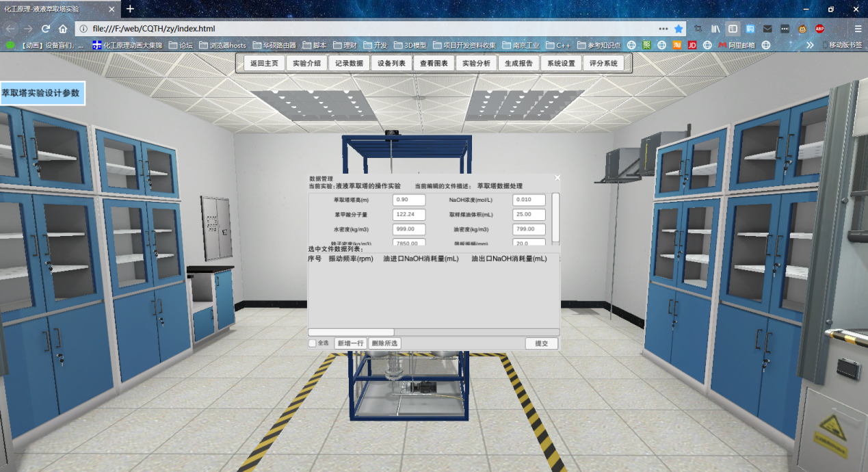Show more bookmarks chevron
Viewport: 868px width, 472px height.
coord(811,45)
